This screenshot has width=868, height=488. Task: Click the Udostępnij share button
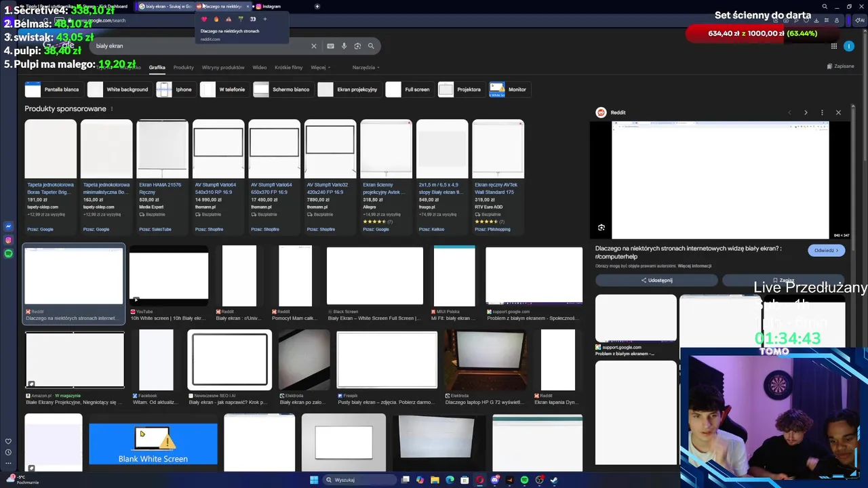(656, 280)
